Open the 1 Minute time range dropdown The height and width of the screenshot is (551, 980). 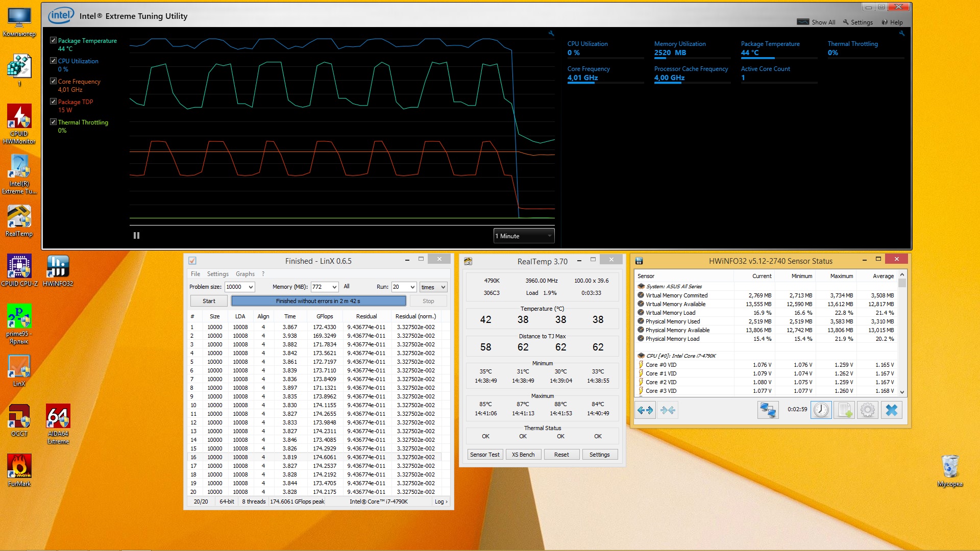524,236
